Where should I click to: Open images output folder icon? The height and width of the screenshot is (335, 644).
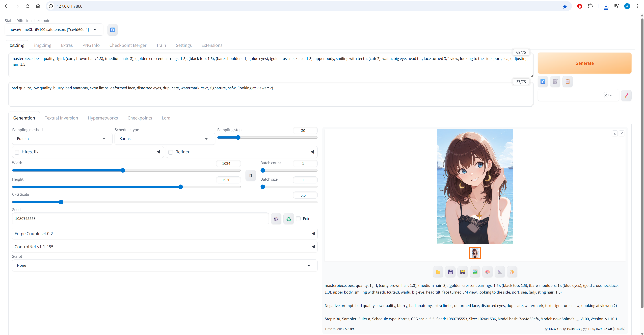click(x=438, y=272)
